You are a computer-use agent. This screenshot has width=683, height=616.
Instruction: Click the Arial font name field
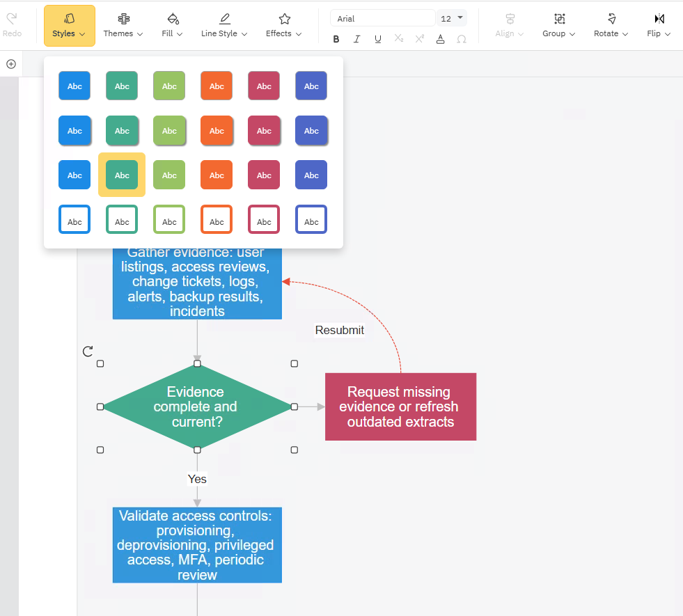pyautogui.click(x=382, y=18)
